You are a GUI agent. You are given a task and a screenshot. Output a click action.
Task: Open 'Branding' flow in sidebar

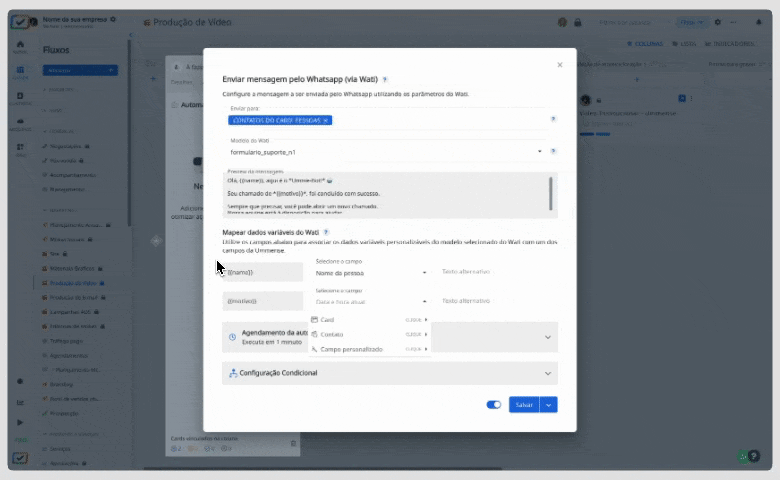click(x=61, y=384)
